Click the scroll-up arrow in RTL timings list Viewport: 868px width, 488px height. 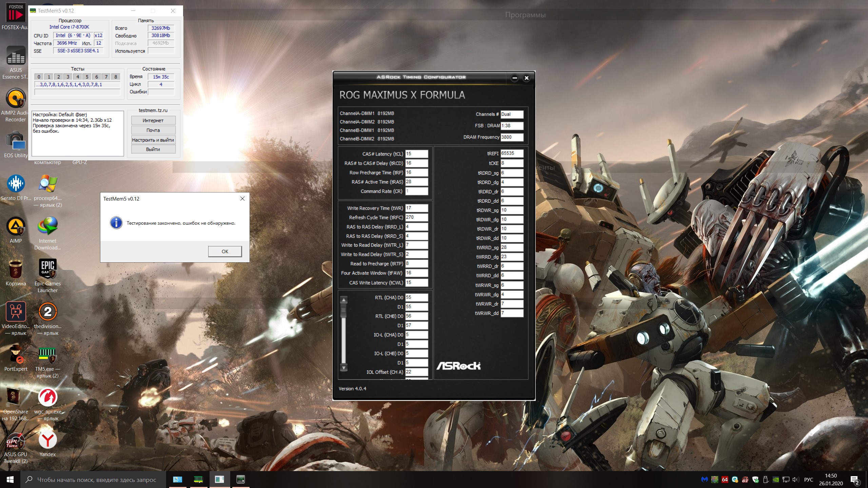[343, 300]
